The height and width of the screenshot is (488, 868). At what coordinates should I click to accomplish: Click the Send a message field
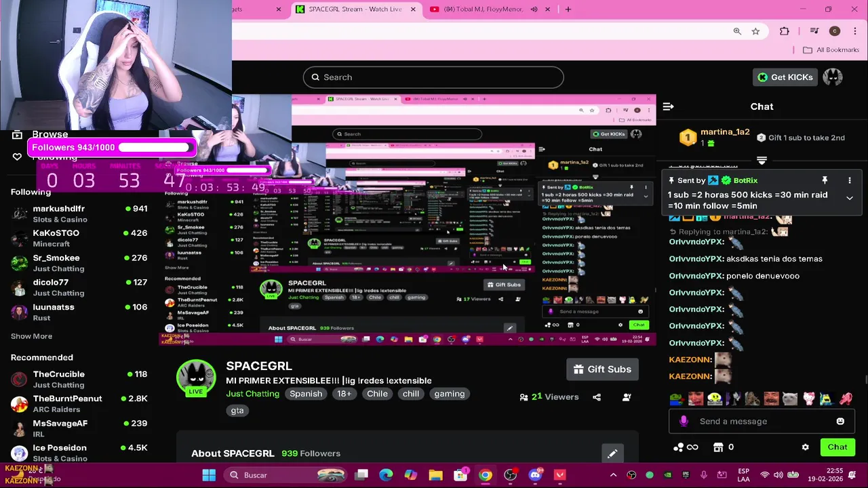tap(761, 421)
